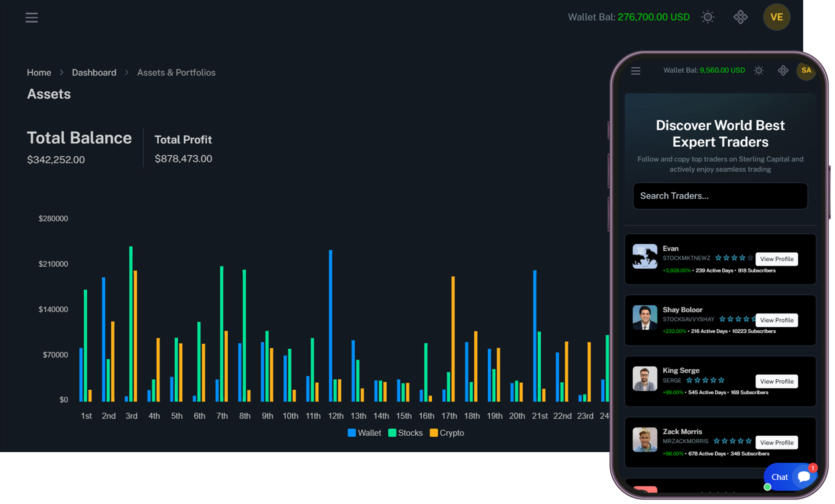Click the desktop diamond grid icon
Viewport: 835px width, 504px height.
coord(740,17)
